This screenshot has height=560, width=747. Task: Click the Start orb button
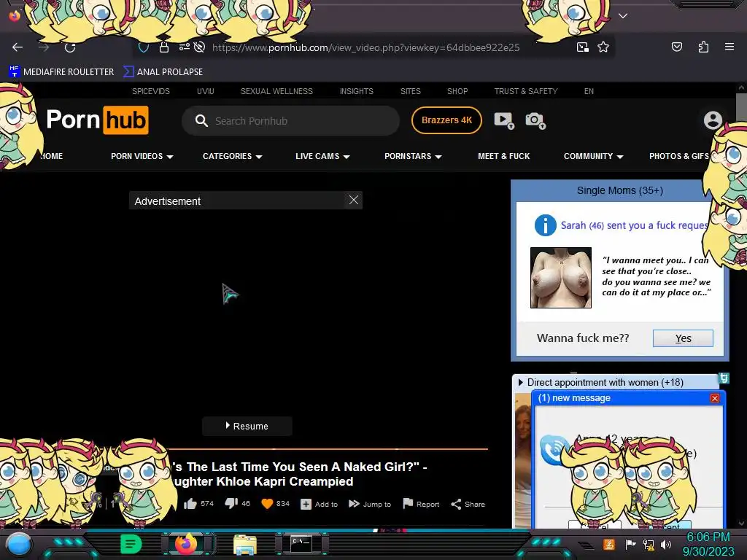click(x=18, y=544)
